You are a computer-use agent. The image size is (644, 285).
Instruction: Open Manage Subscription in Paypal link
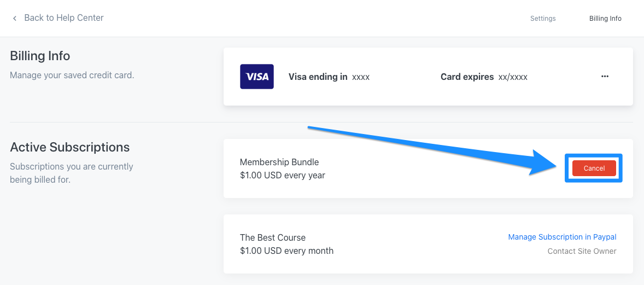[562, 237]
